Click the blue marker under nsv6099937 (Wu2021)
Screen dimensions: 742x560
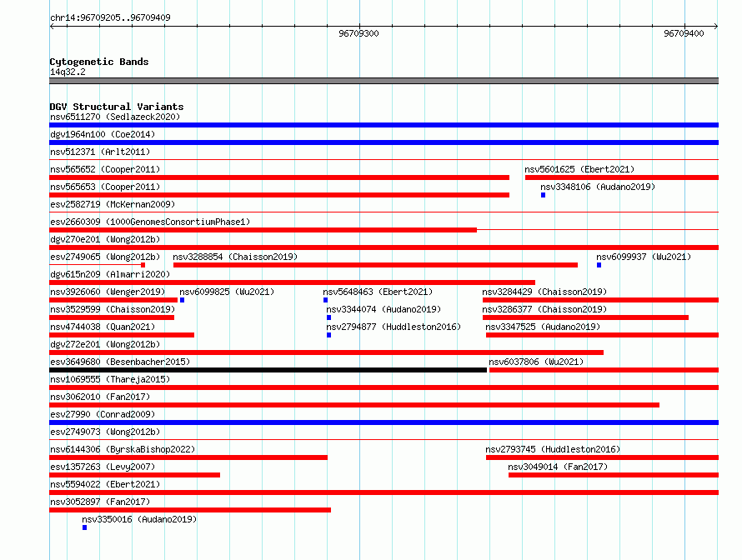pyautogui.click(x=599, y=265)
